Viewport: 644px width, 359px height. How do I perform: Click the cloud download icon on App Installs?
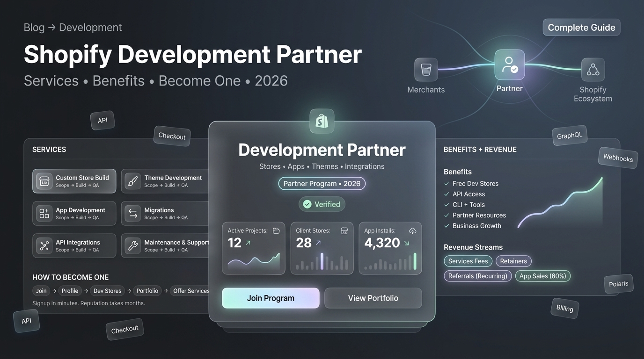[x=412, y=230]
